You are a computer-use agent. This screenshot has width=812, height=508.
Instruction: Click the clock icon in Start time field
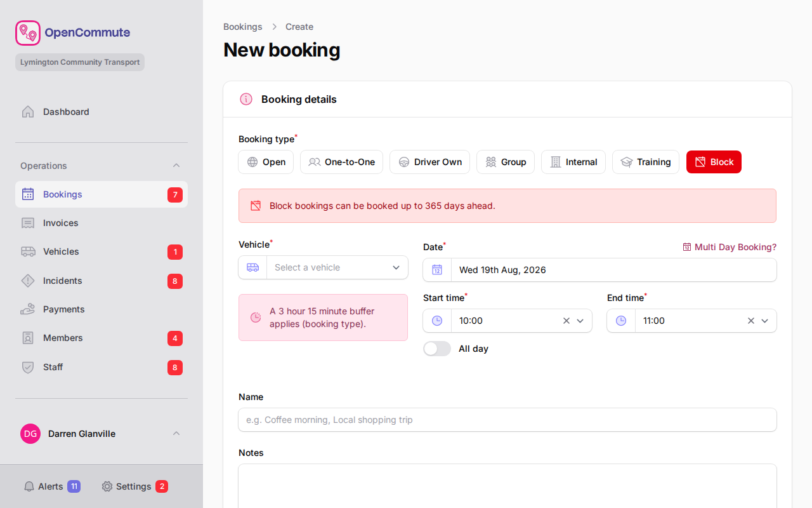pos(437,321)
